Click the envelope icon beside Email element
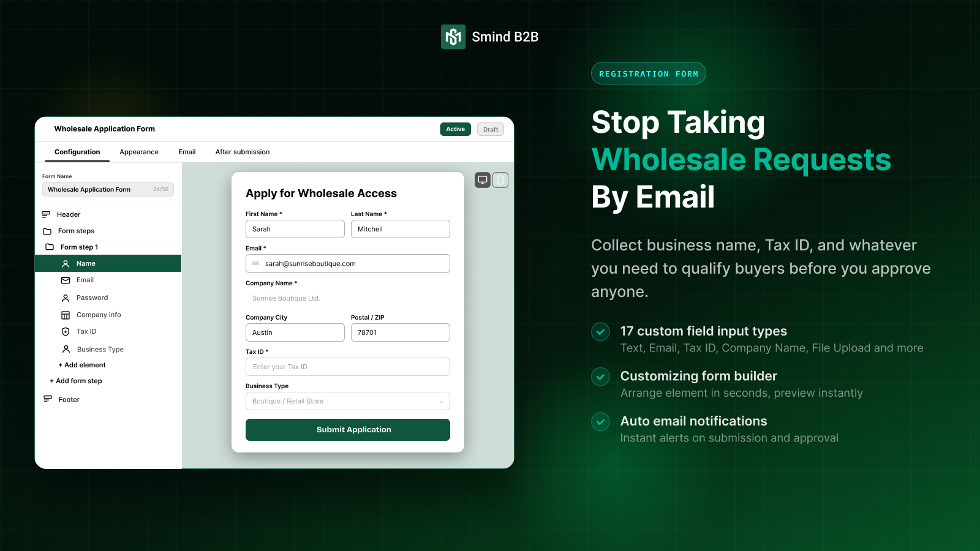Screen dimensions: 980x551 point(66,280)
